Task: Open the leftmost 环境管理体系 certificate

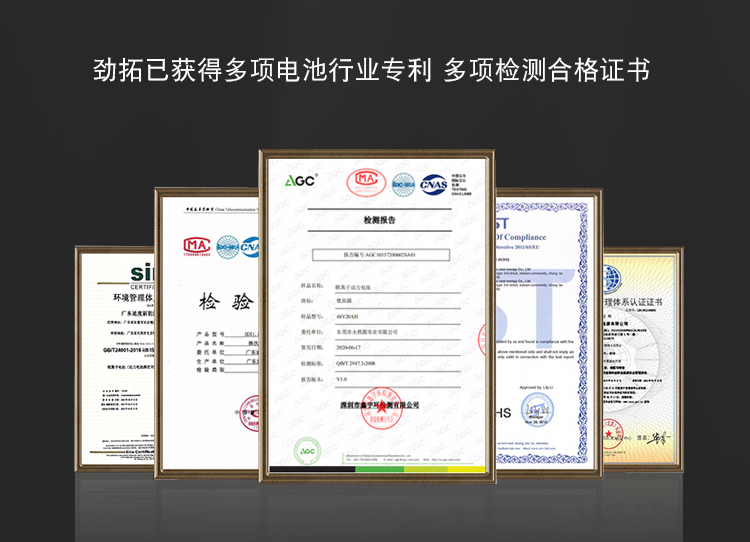Action: point(115,359)
